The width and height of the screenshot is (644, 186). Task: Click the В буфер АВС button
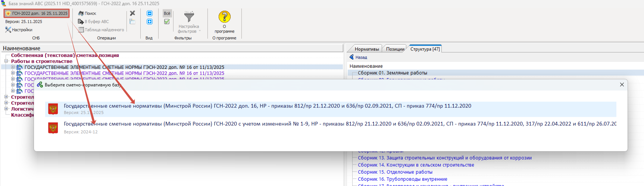pyautogui.click(x=93, y=22)
